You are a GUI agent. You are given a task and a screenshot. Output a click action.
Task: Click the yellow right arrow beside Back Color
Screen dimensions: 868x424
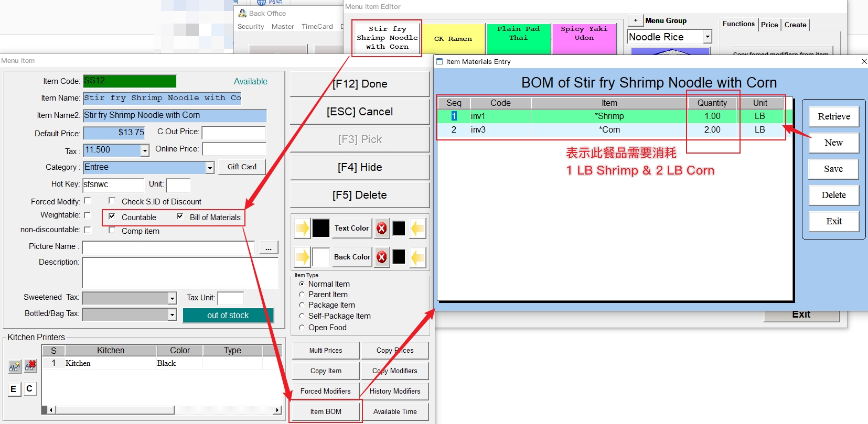(302, 257)
